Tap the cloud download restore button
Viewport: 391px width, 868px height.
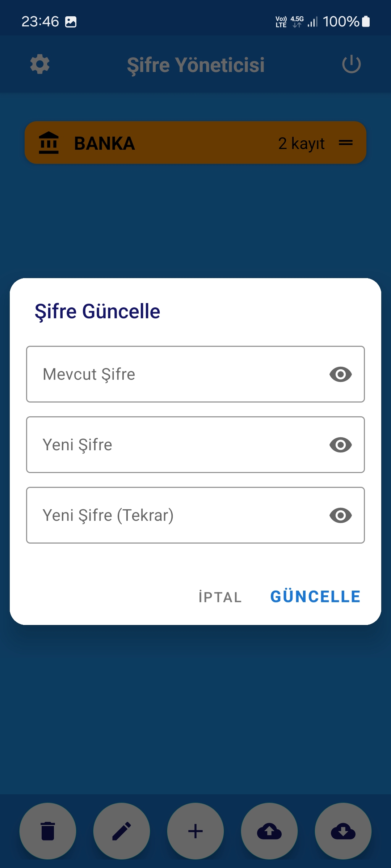343,831
